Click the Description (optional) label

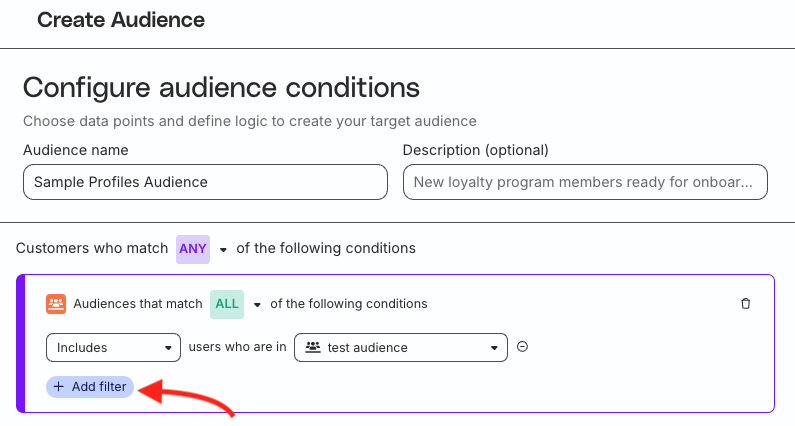475,150
